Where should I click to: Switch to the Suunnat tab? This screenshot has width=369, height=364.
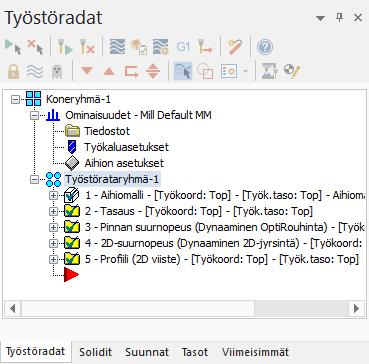pos(147,352)
